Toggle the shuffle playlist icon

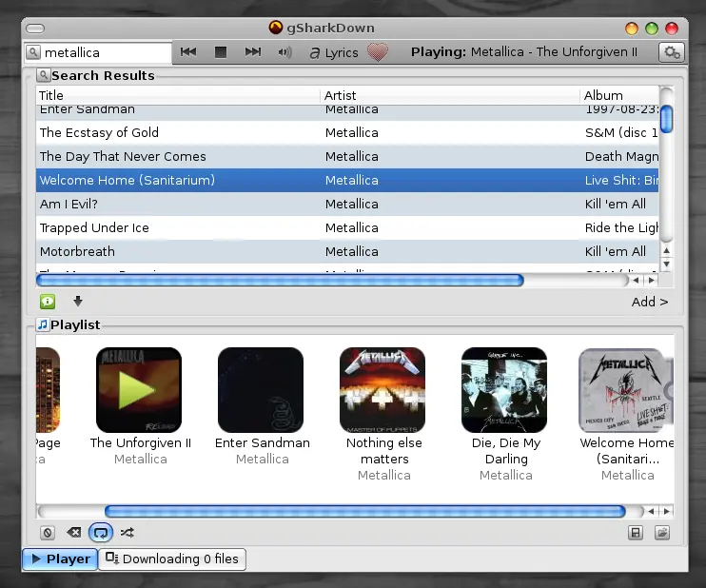[127, 533]
